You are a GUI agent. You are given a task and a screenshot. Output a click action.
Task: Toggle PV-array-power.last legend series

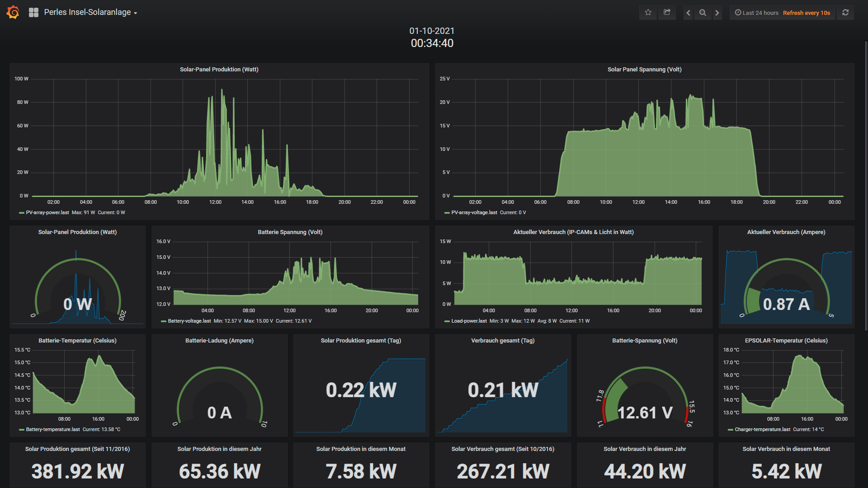pos(47,212)
